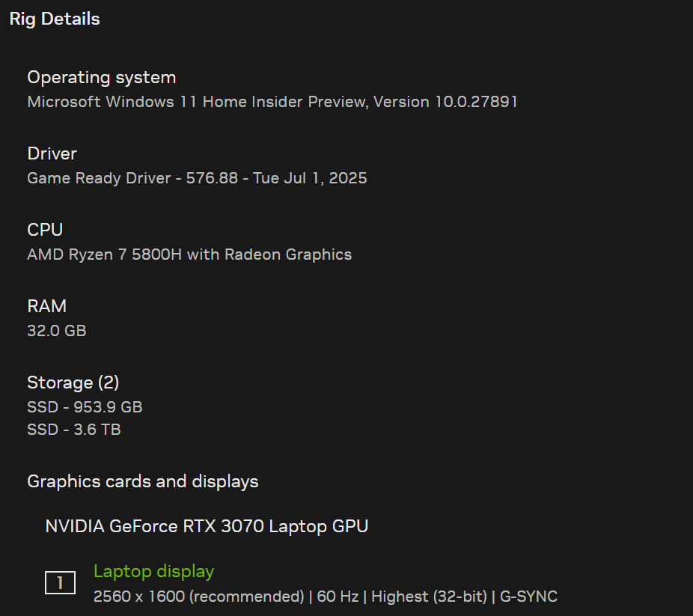
Task: Click the display number 1 icon
Action: click(x=60, y=583)
